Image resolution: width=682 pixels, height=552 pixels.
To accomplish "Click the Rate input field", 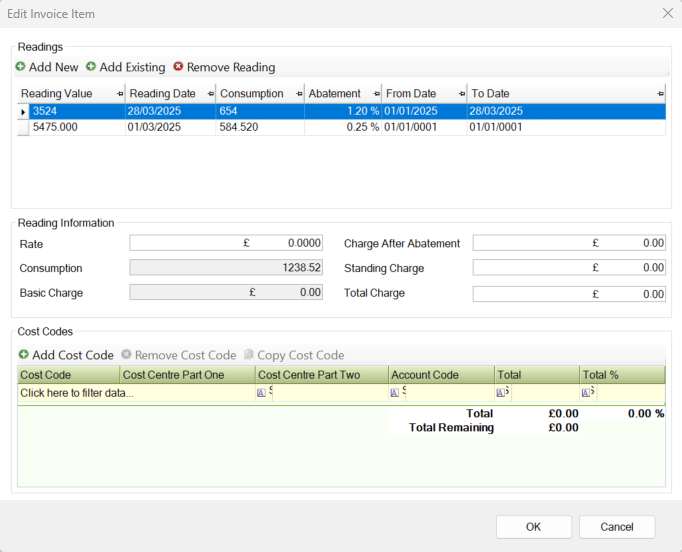I will click(x=226, y=243).
